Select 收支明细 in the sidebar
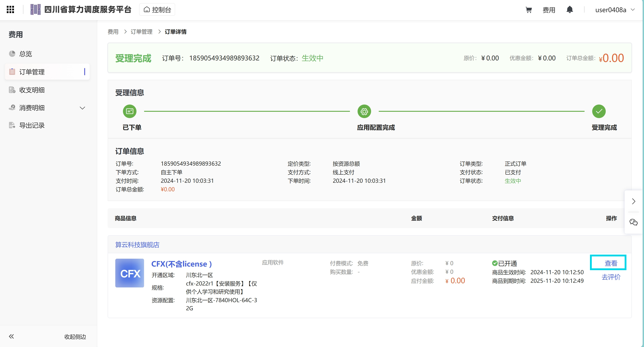The image size is (644, 347). 47,90
